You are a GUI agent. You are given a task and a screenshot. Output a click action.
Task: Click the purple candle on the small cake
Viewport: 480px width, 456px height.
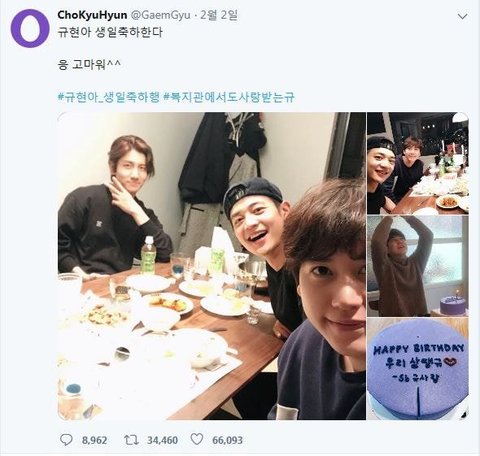click(x=457, y=294)
